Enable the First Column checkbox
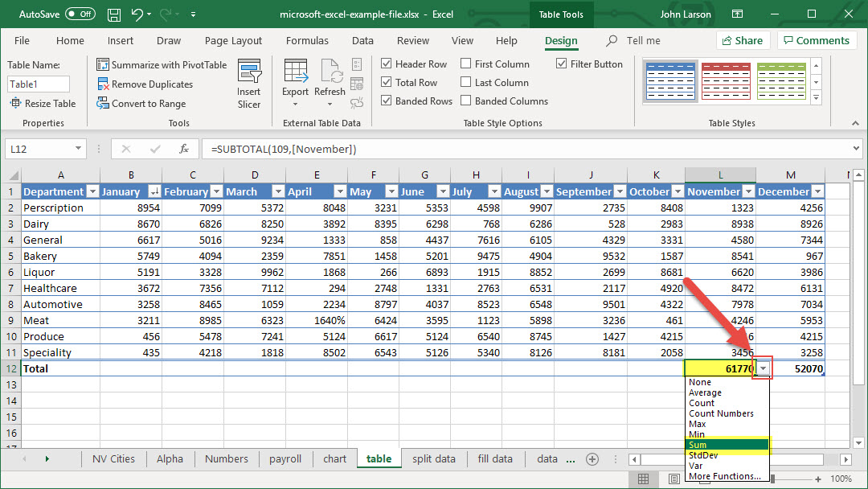Image resolution: width=868 pixels, height=489 pixels. pyautogui.click(x=466, y=64)
